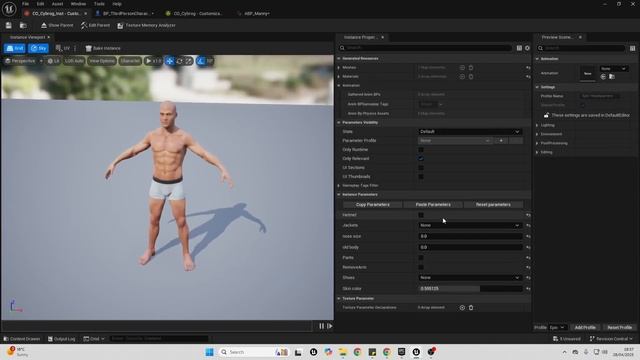Click the nose size value field
Screen dimensions: 640x360
470,236
